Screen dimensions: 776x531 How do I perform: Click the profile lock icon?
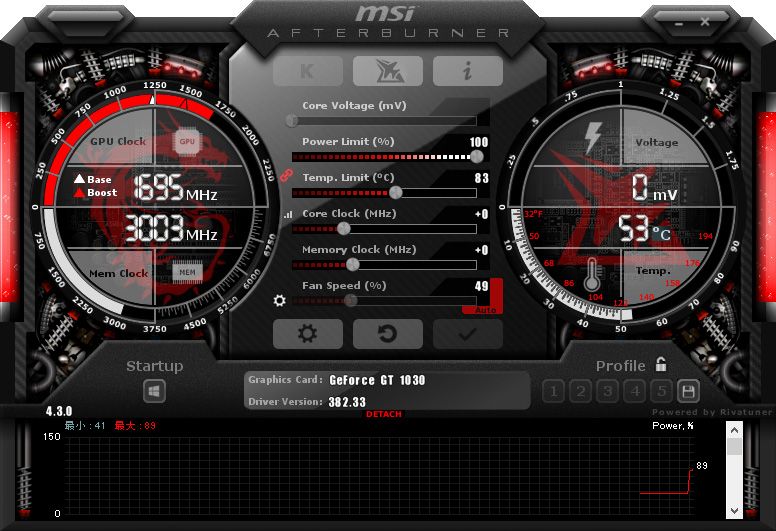pyautogui.click(x=661, y=364)
